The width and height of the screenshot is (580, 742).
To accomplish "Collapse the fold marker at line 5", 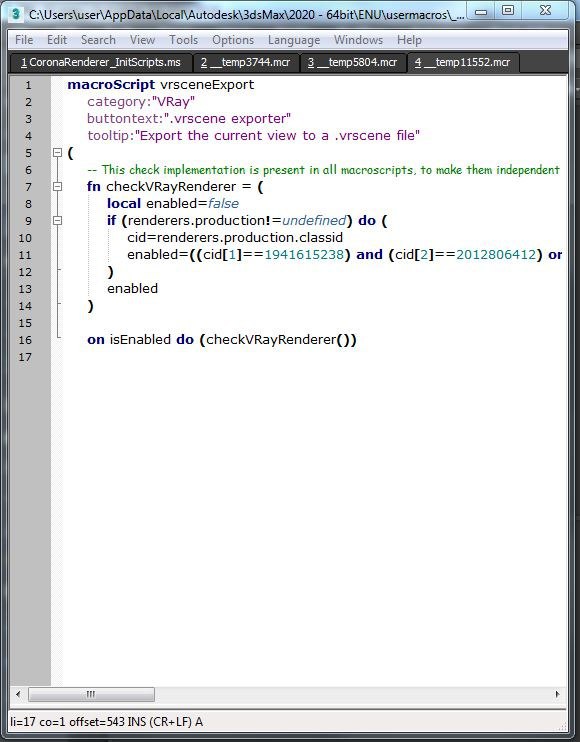I will [57, 153].
